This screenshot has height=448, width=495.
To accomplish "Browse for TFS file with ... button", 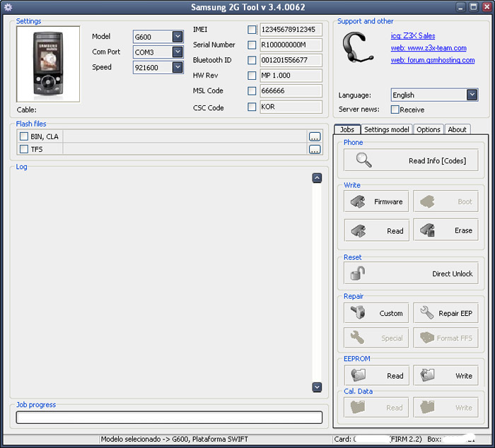I will coord(315,149).
